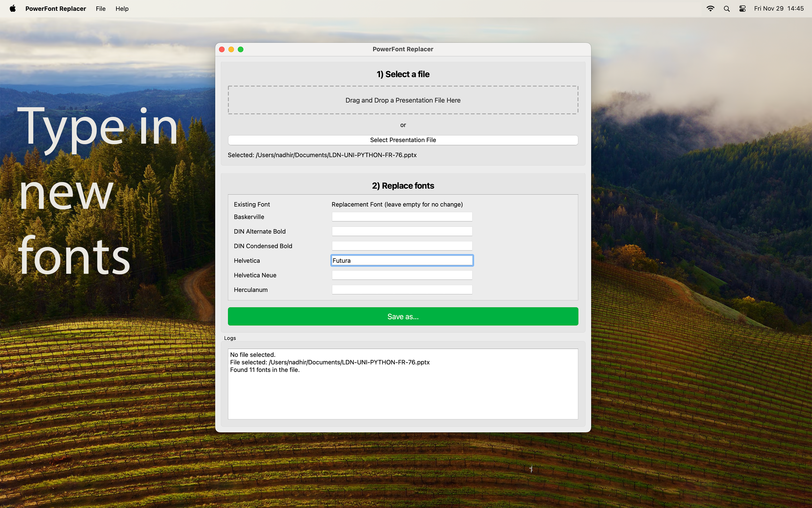812x508 pixels.
Task: Maximize the PowerFont Replacer window
Action: pyautogui.click(x=240, y=49)
